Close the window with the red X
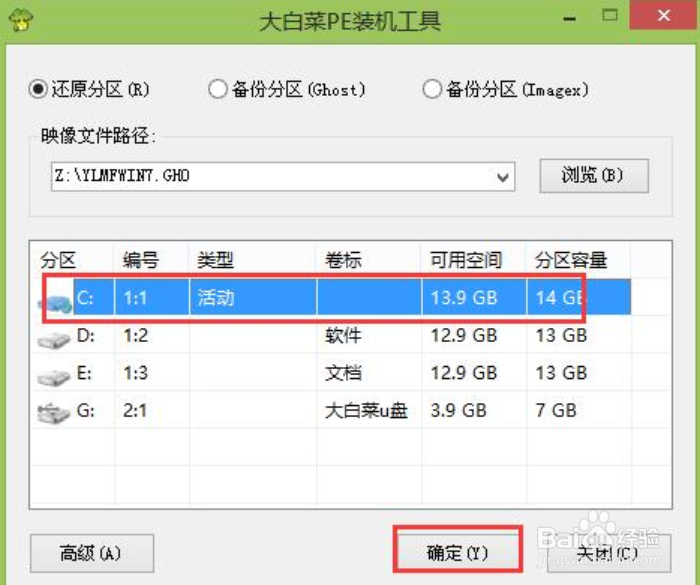The height and width of the screenshot is (585, 700). tap(664, 16)
